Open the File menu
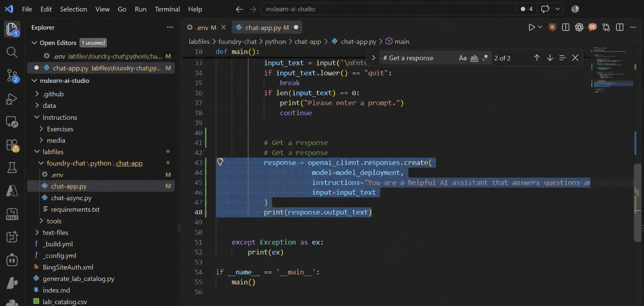The height and width of the screenshot is (306, 644). [x=27, y=9]
